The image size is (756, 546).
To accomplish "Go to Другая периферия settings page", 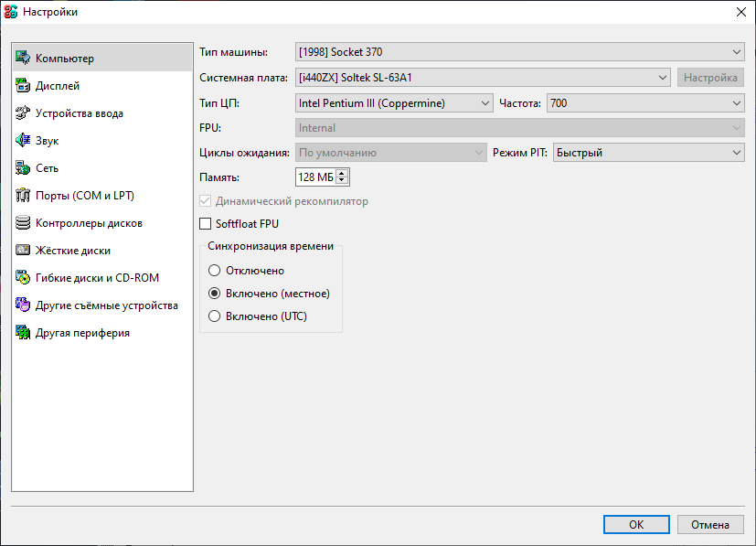I will coord(82,333).
